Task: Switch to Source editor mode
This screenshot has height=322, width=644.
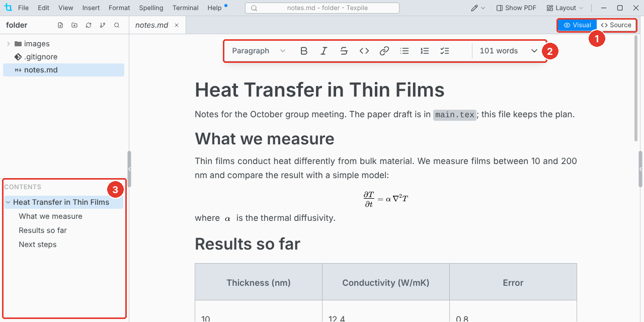Action: (616, 25)
